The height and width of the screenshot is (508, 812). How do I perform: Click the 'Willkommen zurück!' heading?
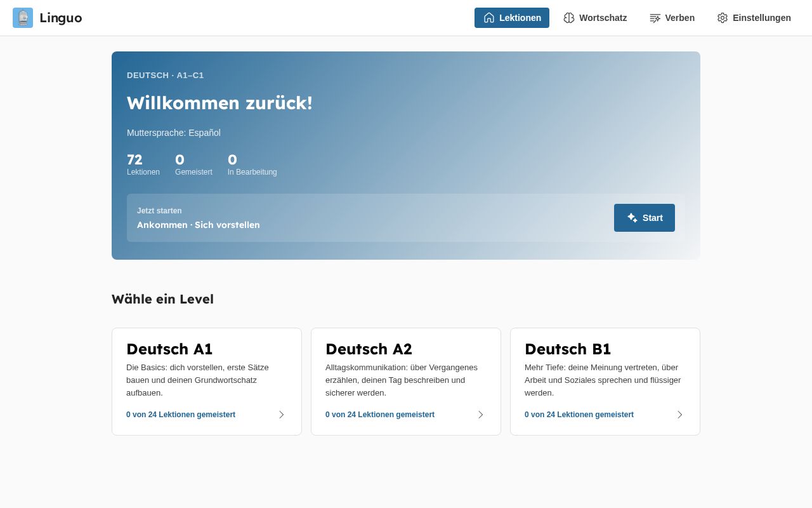(219, 103)
